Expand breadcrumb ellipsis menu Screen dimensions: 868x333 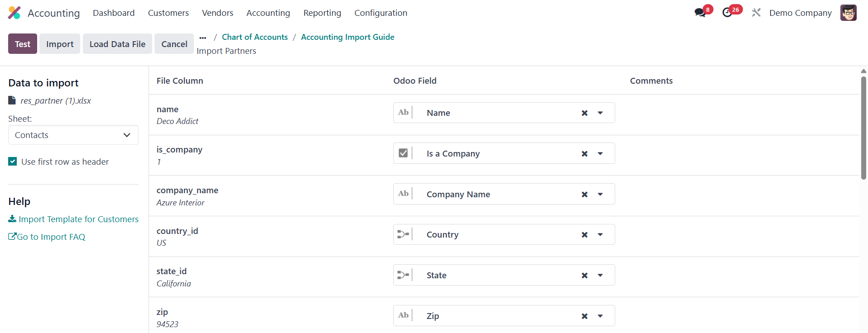203,38
